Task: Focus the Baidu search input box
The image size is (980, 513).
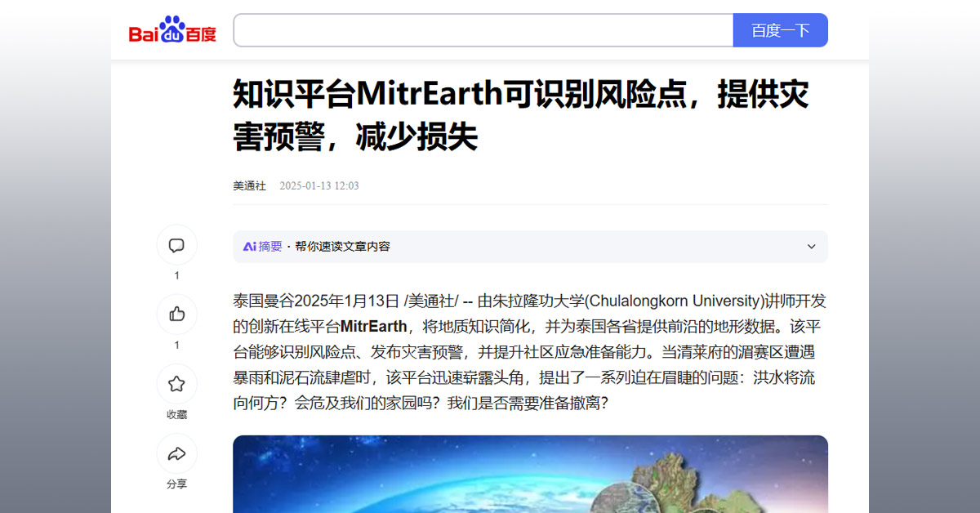Action: [x=483, y=30]
